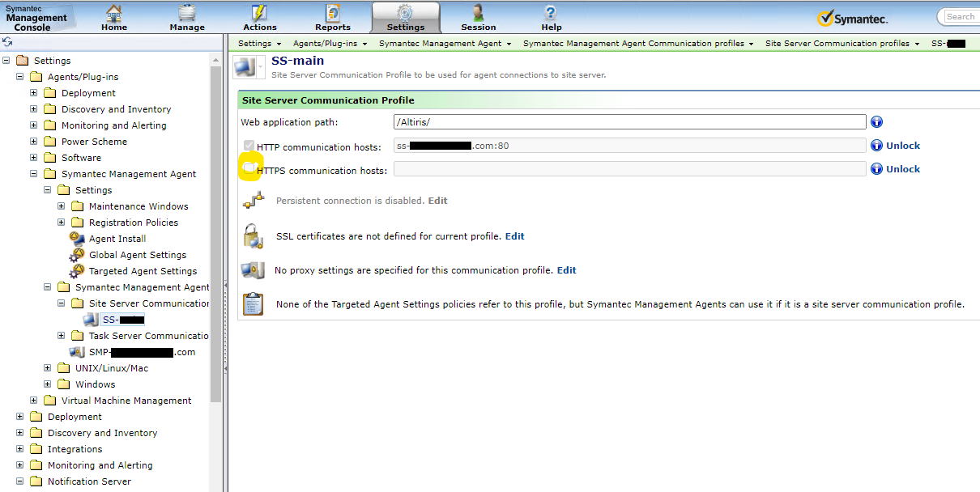Open the Home menu icon
Viewport: 980px width, 492px height.
[x=114, y=13]
